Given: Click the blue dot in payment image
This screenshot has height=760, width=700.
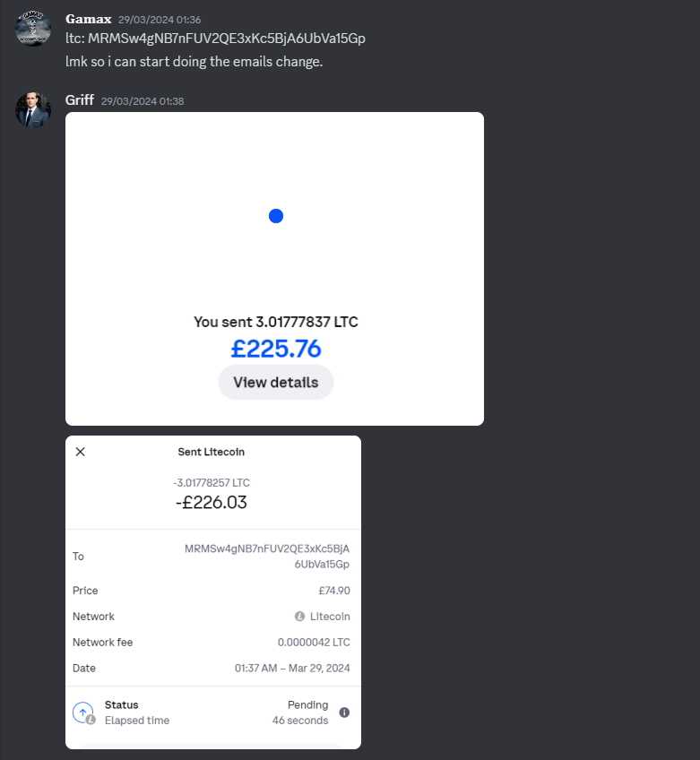Looking at the screenshot, I should tap(276, 216).
